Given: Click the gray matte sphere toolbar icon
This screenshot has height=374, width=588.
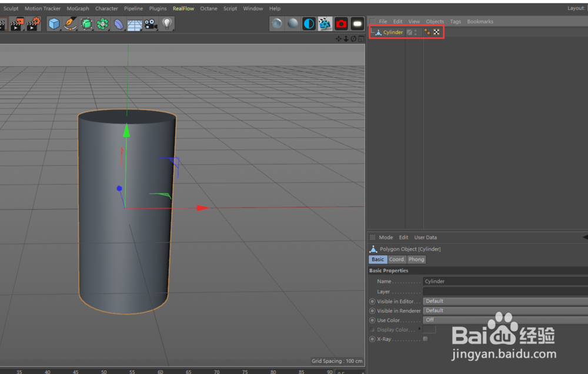Looking at the screenshot, I should click(x=293, y=24).
